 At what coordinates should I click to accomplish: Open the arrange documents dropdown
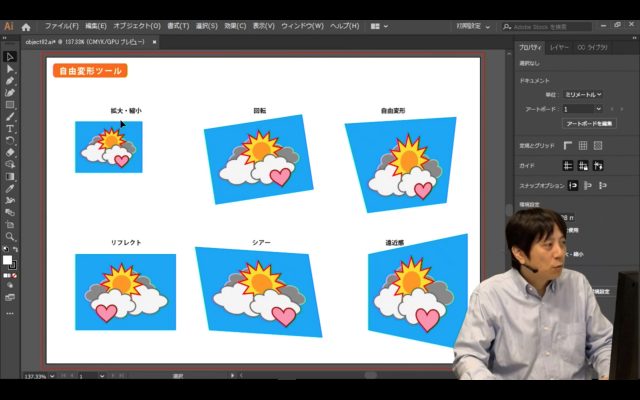tap(379, 27)
